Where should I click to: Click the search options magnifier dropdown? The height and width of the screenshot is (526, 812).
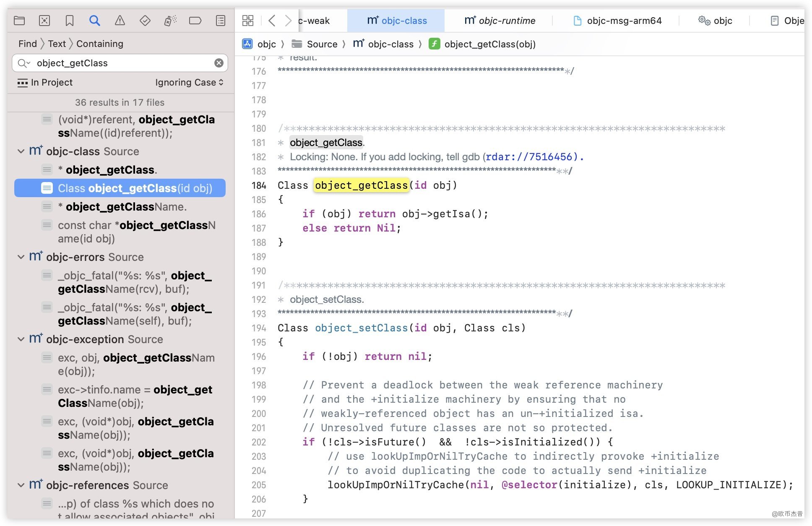point(24,63)
